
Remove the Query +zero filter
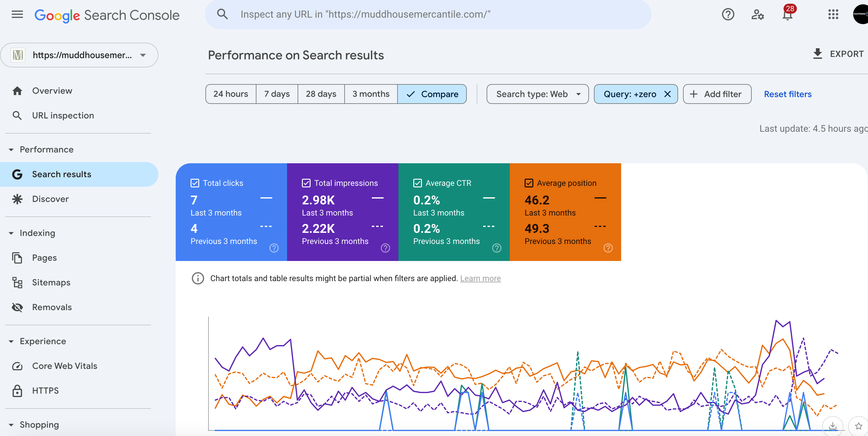click(668, 94)
